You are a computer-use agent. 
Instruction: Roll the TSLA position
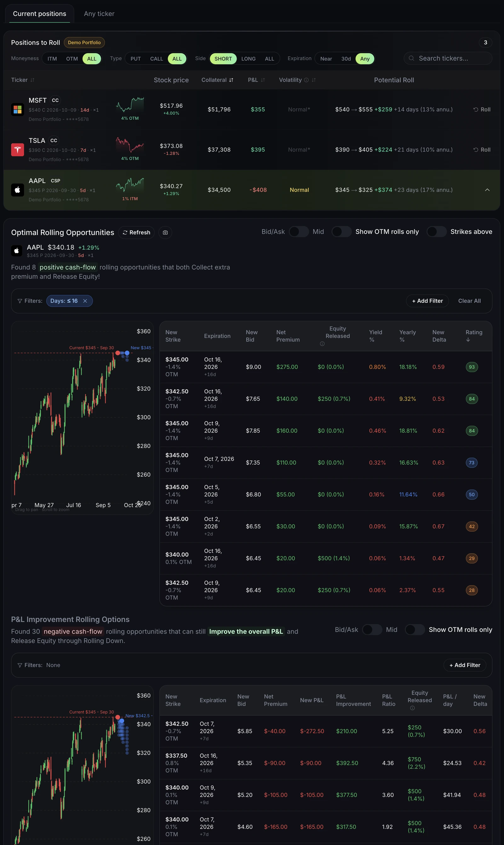tap(482, 150)
